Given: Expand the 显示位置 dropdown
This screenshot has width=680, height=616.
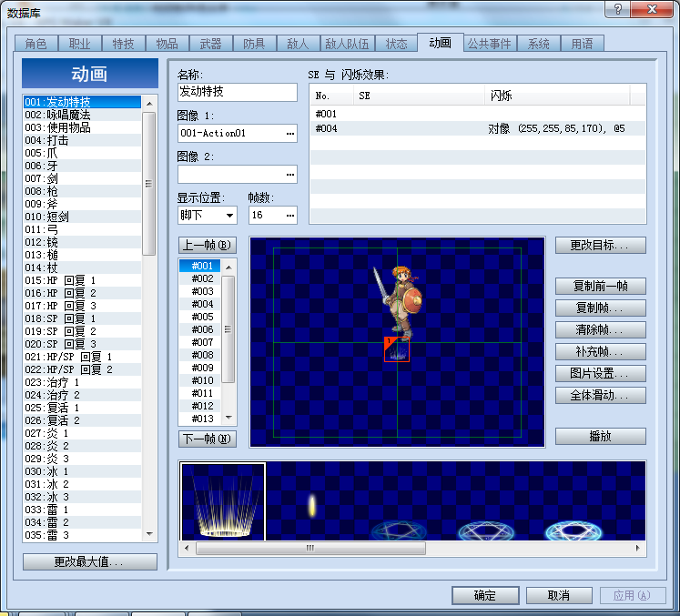Looking at the screenshot, I should pos(229,215).
